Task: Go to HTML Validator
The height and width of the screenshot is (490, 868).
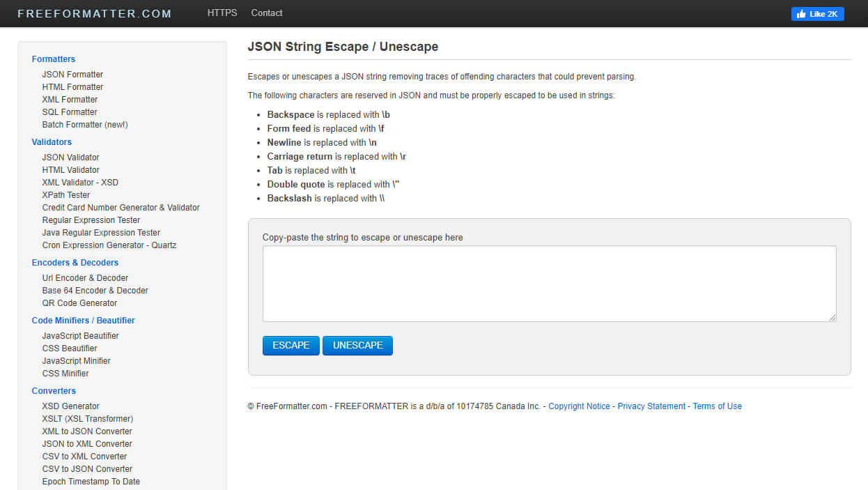Action: [x=70, y=170]
